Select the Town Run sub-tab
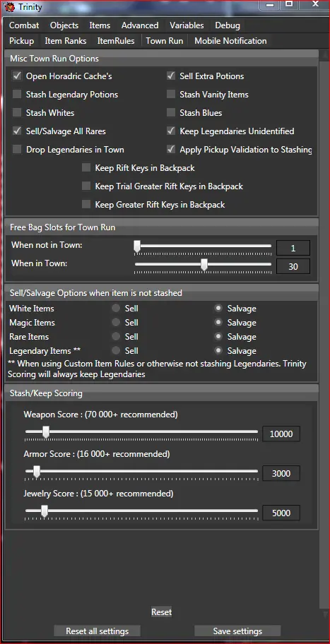 click(x=165, y=41)
